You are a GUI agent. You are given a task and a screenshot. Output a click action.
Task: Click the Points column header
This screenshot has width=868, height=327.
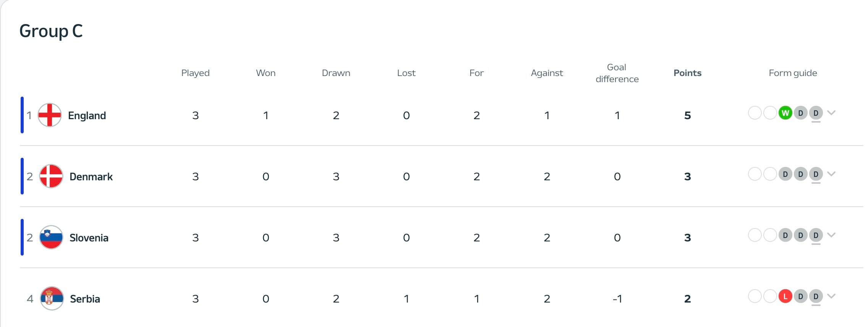[687, 73]
